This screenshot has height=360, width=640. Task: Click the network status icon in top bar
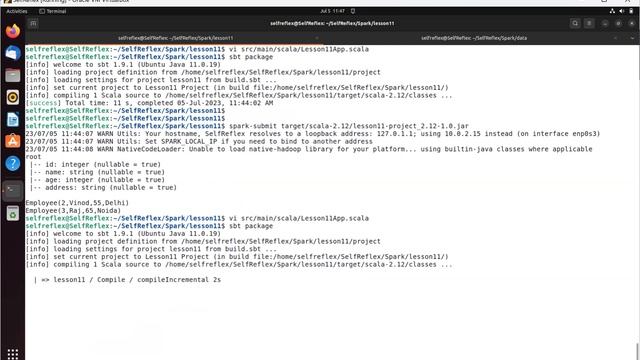pyautogui.click(x=612, y=11)
